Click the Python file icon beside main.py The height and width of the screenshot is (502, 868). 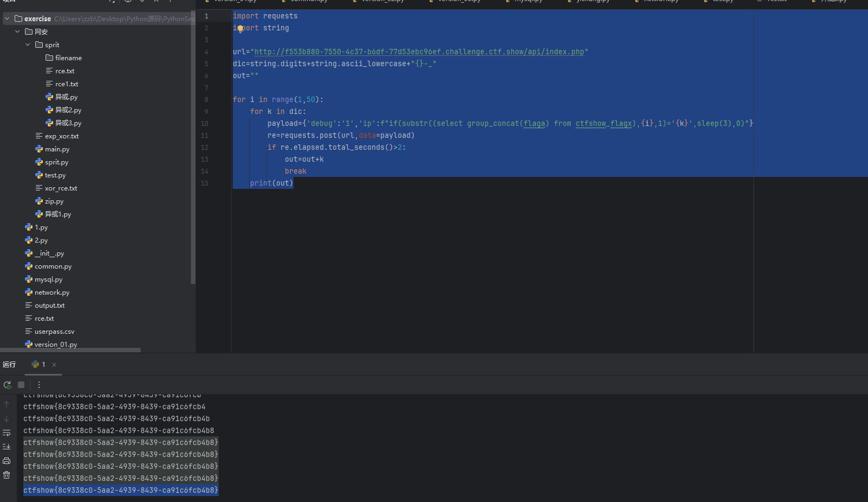[x=39, y=149]
